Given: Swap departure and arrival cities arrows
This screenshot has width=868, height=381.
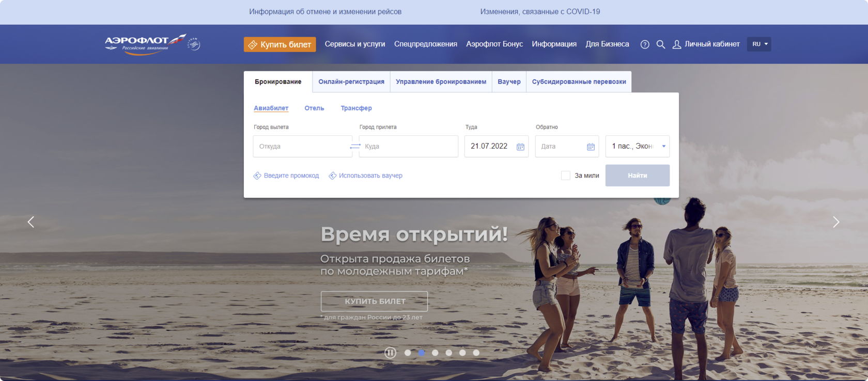Looking at the screenshot, I should point(355,147).
